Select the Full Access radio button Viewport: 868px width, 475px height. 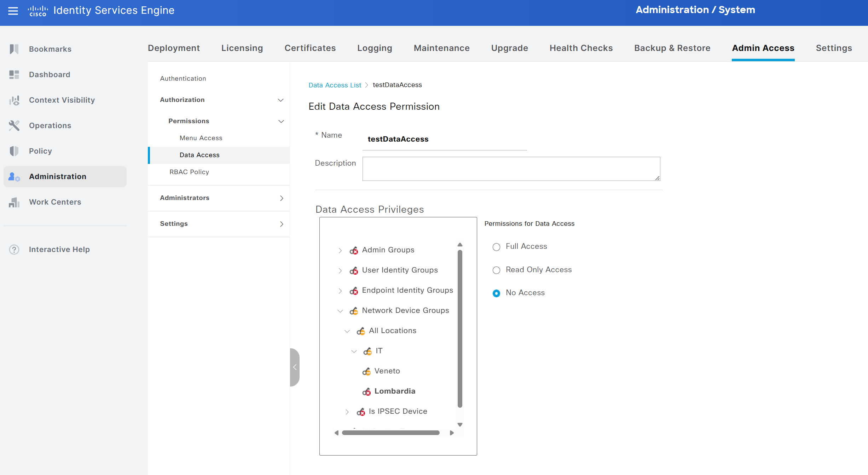(496, 247)
